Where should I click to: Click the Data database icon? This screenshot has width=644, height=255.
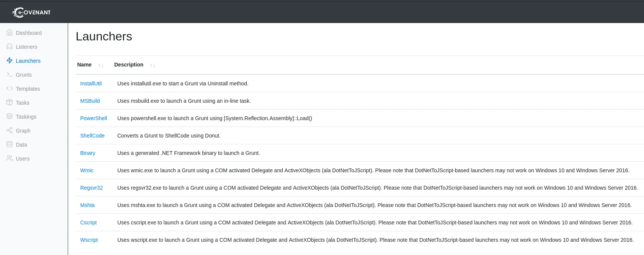click(x=9, y=145)
